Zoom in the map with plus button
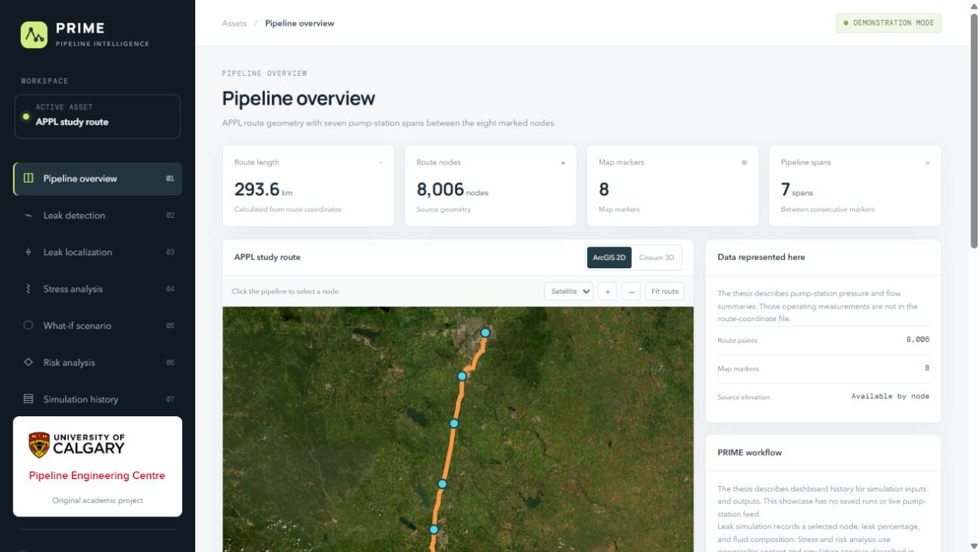This screenshot has width=980, height=552. 608,292
